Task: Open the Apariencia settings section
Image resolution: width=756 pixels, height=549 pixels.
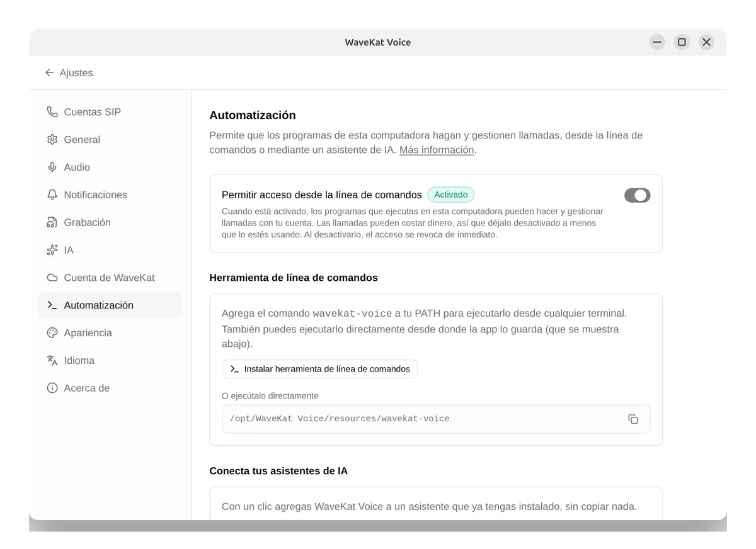Action: click(x=110, y=333)
